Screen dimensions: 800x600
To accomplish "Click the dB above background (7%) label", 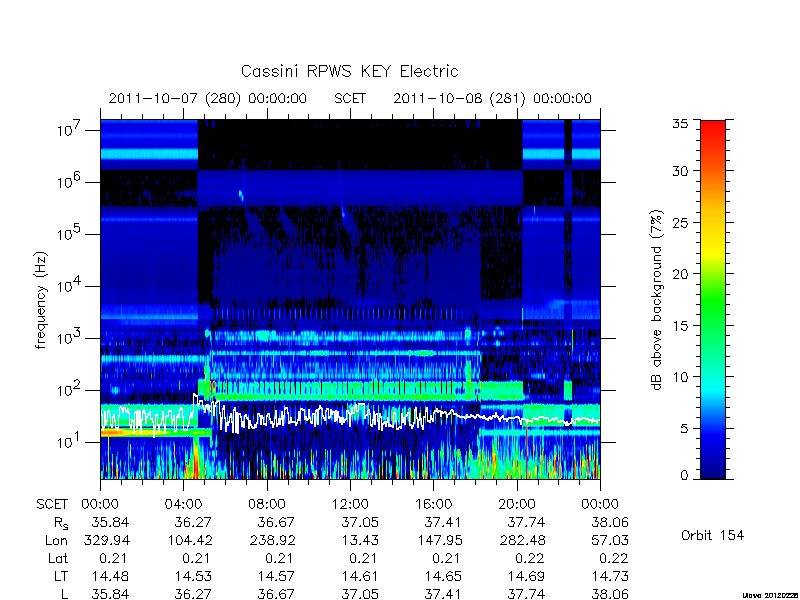I will click(x=657, y=300).
